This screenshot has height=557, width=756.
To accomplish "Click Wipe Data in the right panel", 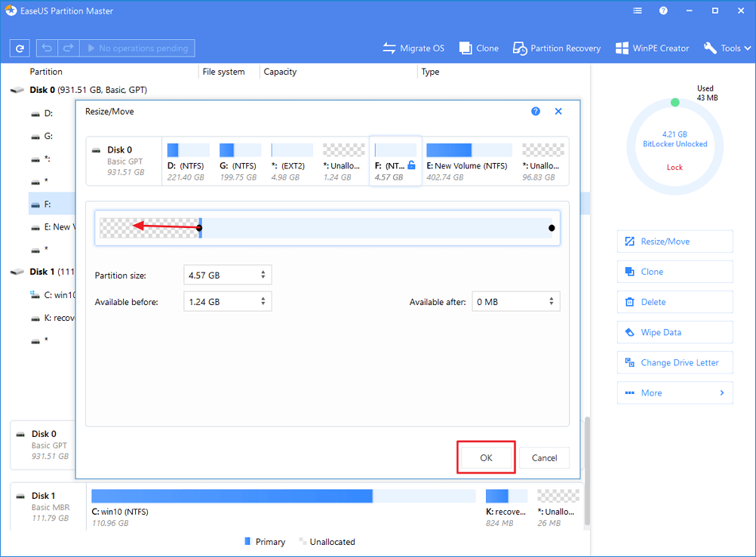I will (675, 332).
